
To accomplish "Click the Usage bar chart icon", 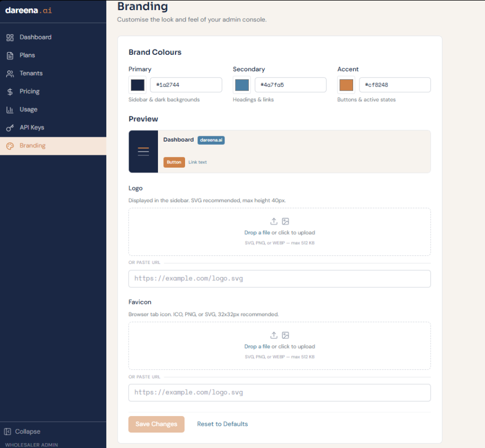I will click(x=10, y=110).
